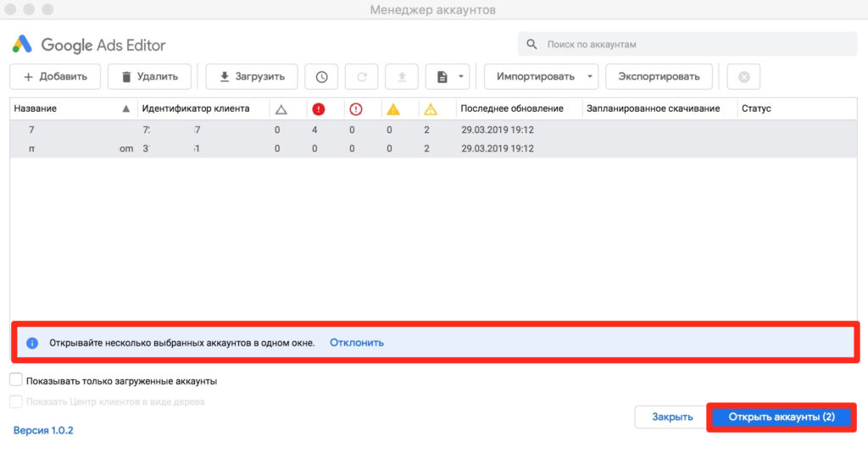Click the schedule download clock icon
The height and width of the screenshot is (453, 868).
(x=322, y=77)
